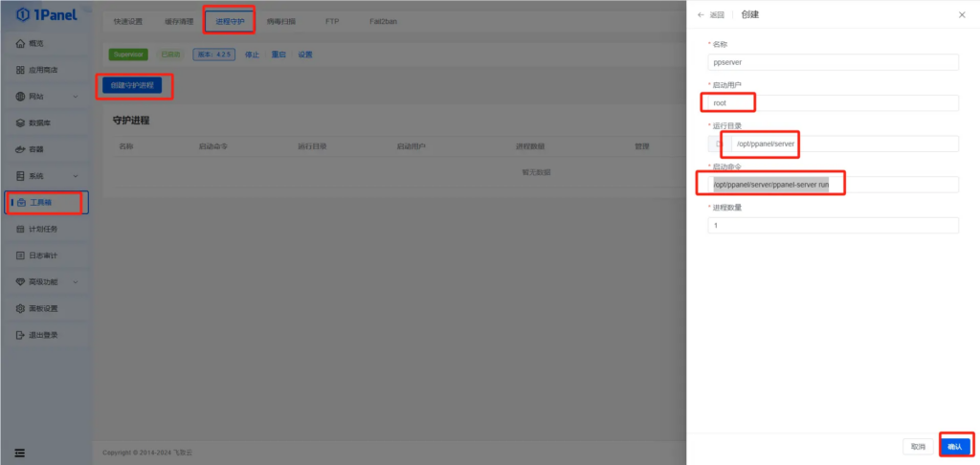Select the 数据库 database icon
Image resolution: width=980 pixels, height=465 pixels.
click(x=20, y=123)
